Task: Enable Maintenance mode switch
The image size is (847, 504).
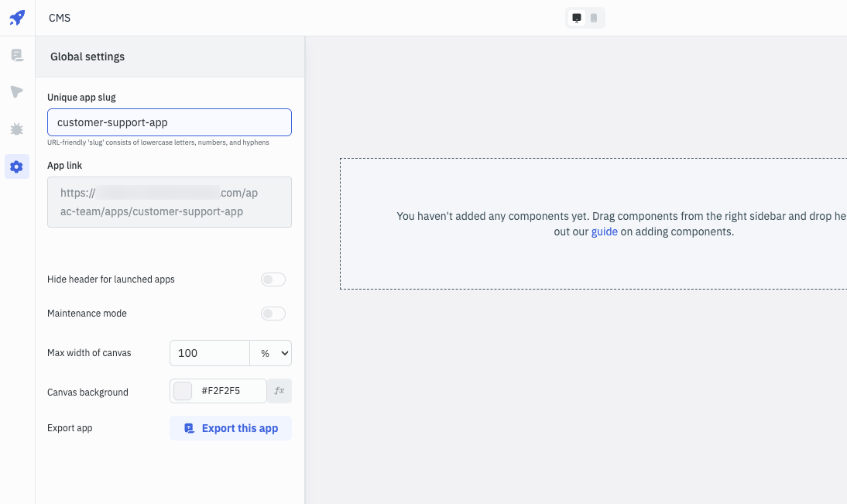Action: (273, 314)
